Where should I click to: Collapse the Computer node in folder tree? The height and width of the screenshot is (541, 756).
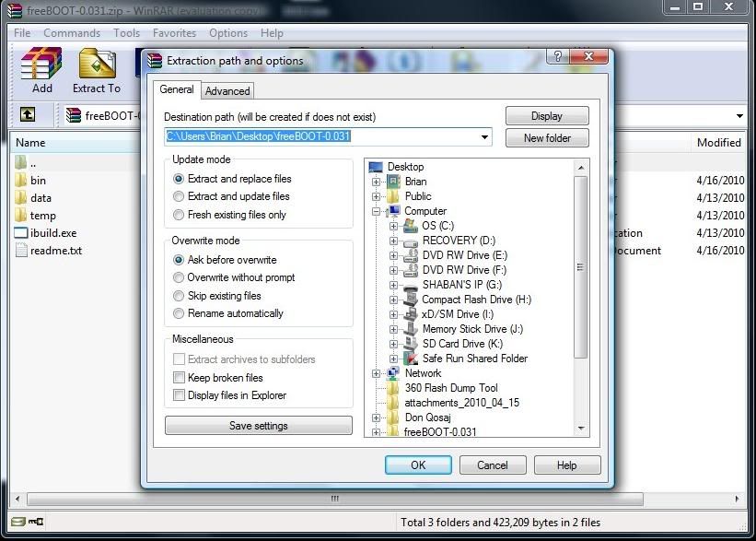tap(376, 211)
